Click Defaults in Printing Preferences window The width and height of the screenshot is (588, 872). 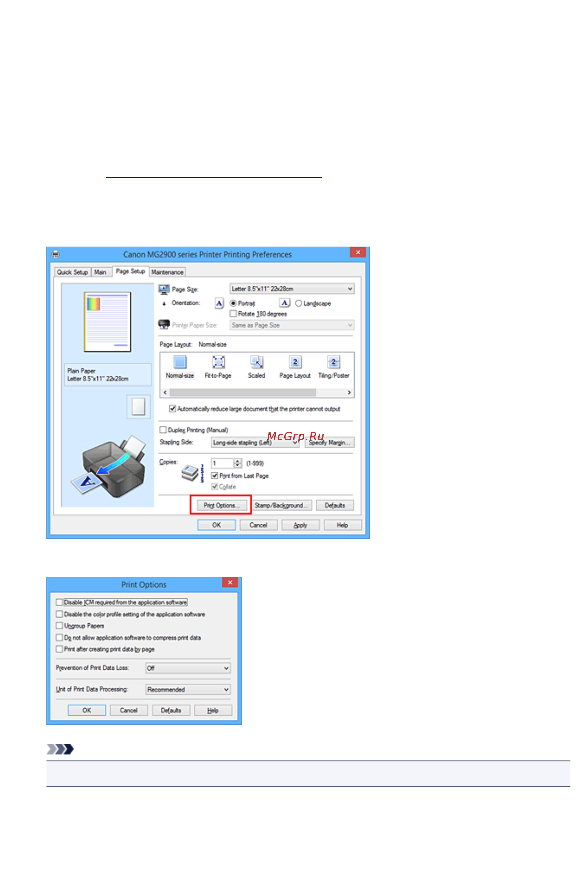(335, 505)
